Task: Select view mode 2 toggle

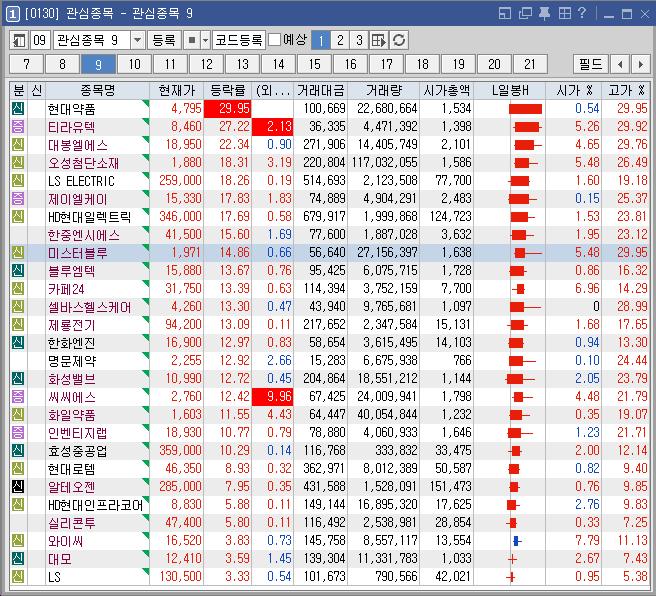Action: tap(340, 40)
